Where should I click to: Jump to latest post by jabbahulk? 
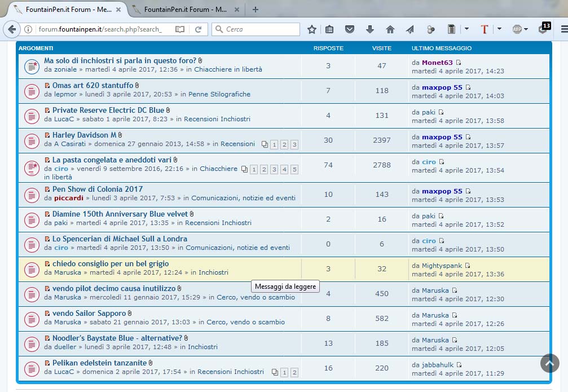click(459, 365)
